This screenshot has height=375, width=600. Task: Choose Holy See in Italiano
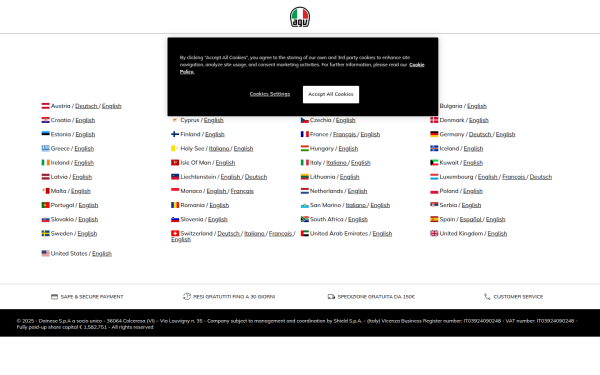pyautogui.click(x=219, y=148)
